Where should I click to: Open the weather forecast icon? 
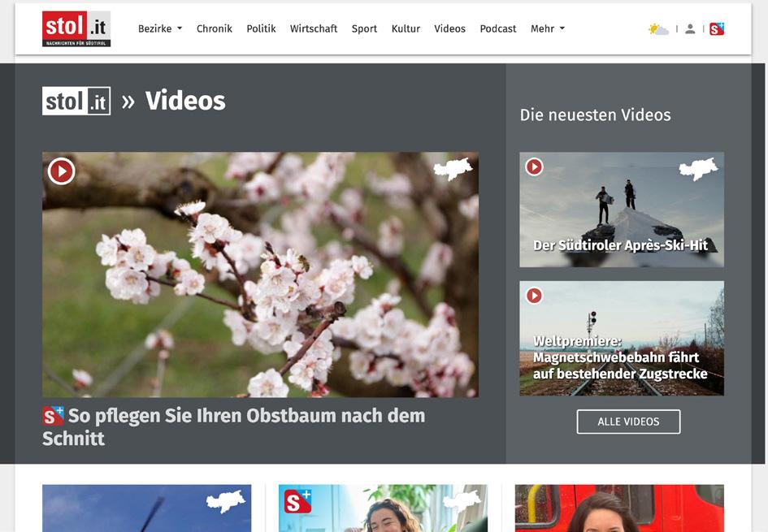(658, 29)
